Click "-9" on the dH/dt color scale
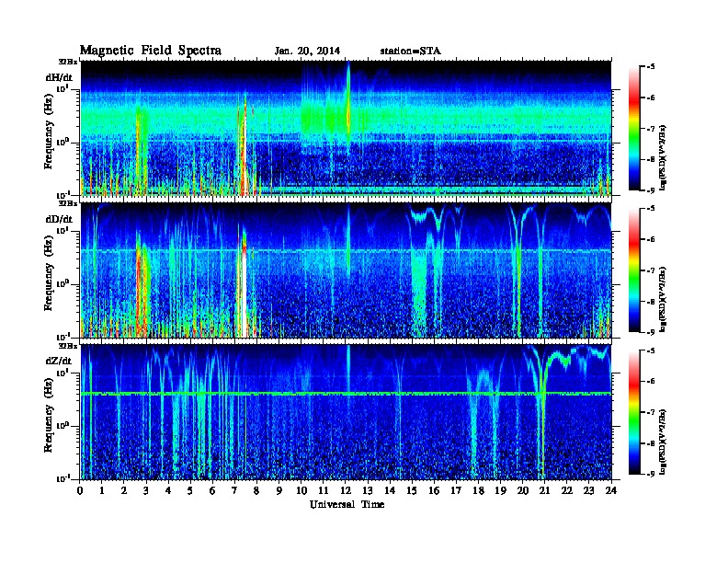This screenshot has width=728, height=563. tap(650, 190)
